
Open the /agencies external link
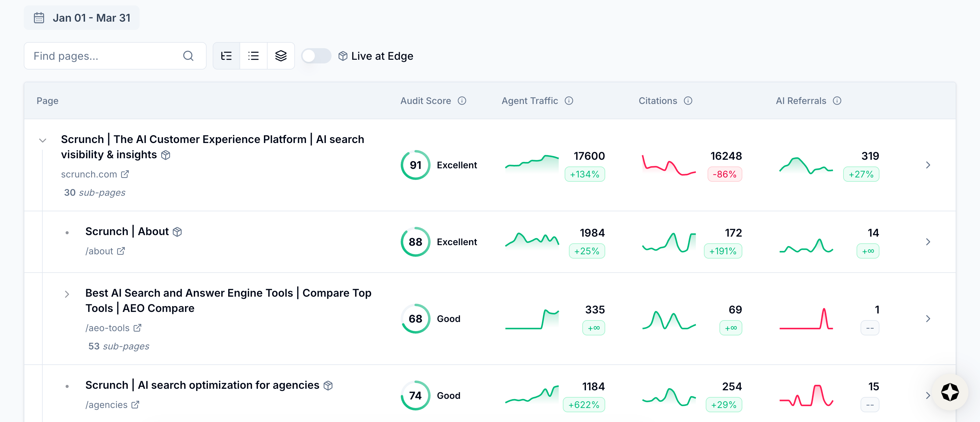click(x=135, y=405)
